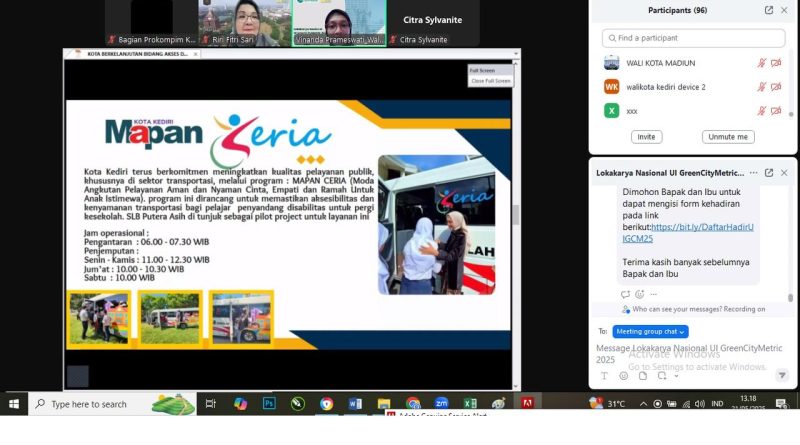Open File Explorer from taskbar
Image resolution: width=800 pixels, height=445 pixels.
click(x=384, y=404)
